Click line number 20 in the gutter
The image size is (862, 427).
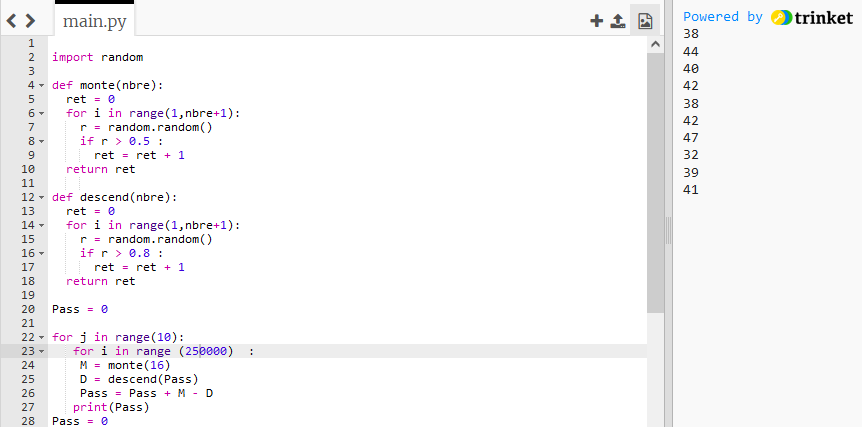[x=28, y=310]
